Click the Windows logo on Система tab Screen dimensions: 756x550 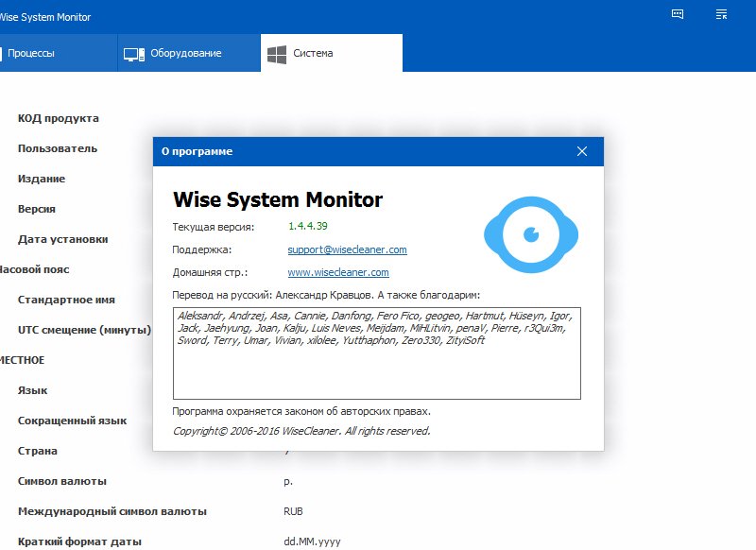pyautogui.click(x=277, y=55)
